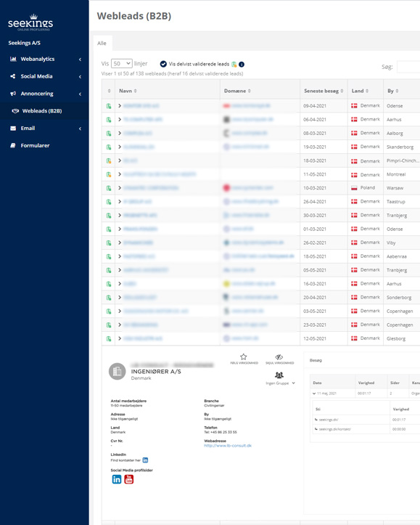Click the grey company building avatar
The image size is (420, 525).
(x=117, y=371)
